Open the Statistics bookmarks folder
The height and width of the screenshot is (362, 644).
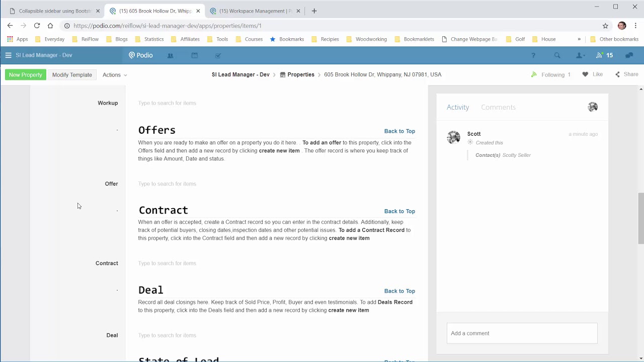(149, 39)
